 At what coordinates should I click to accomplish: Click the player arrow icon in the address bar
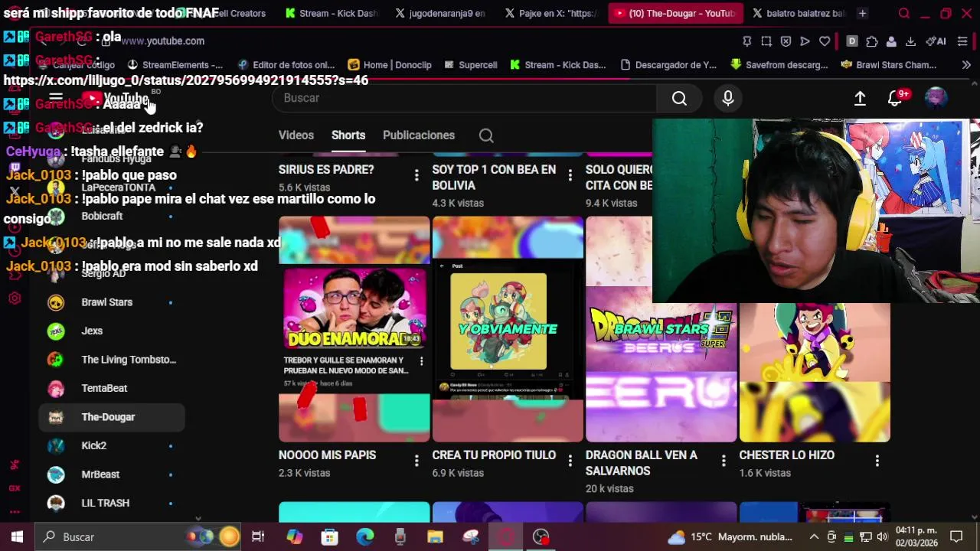click(x=805, y=41)
